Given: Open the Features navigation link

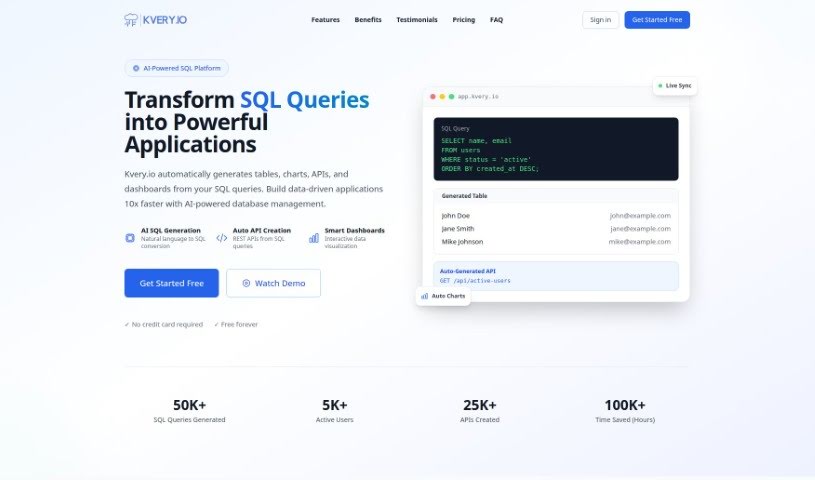Looking at the screenshot, I should [325, 20].
